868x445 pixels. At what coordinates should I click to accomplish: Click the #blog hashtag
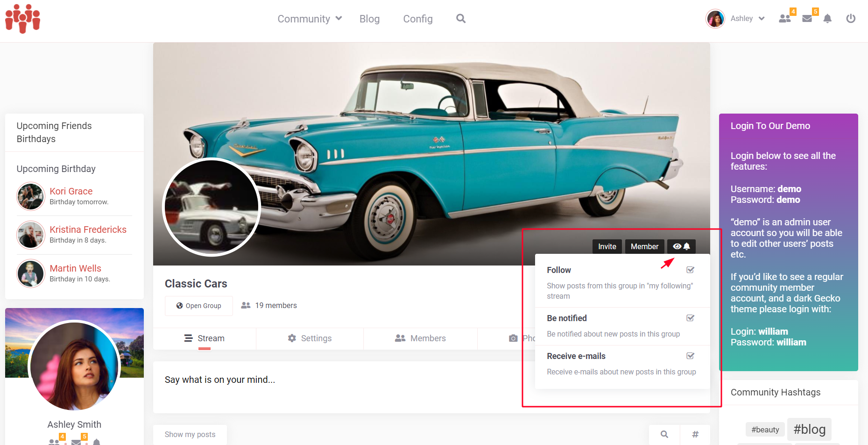point(810,429)
